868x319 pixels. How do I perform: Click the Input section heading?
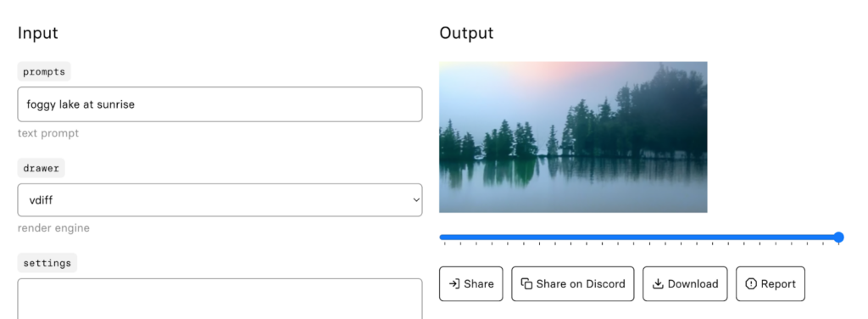point(37,33)
